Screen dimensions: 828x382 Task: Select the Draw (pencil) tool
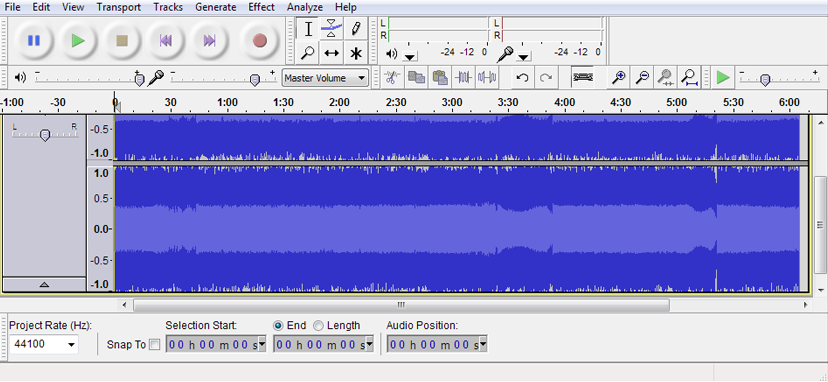(x=355, y=29)
